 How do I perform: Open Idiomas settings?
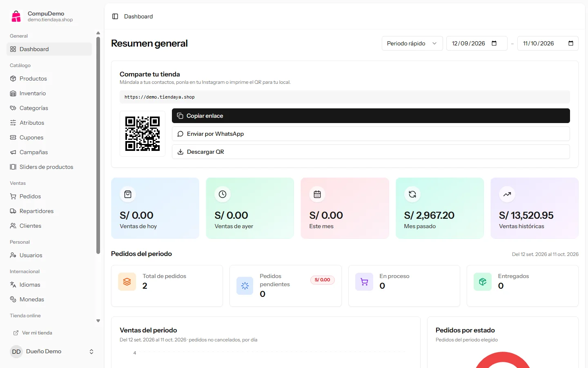[49, 285]
